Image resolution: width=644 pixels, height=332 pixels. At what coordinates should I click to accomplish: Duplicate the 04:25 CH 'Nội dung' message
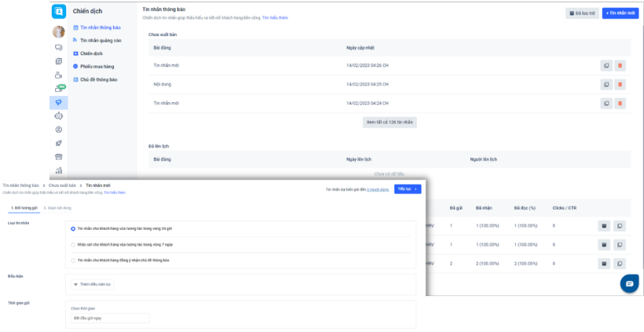(606, 84)
